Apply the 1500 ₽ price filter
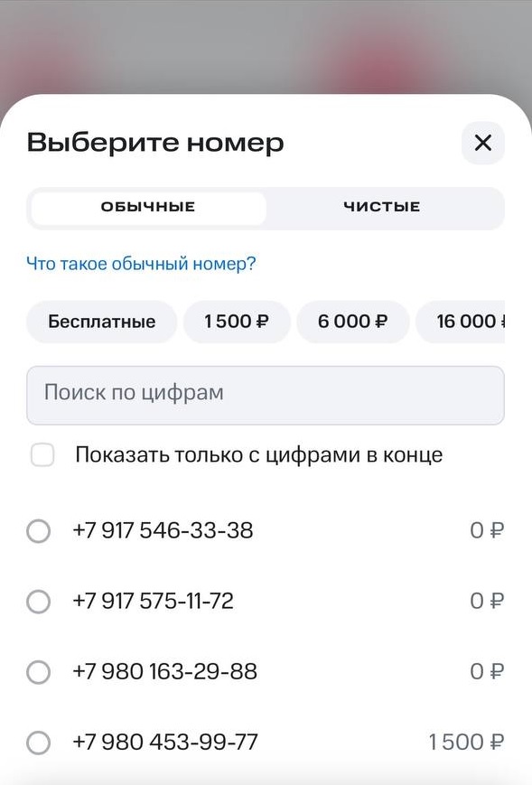The width and height of the screenshot is (532, 785). (237, 322)
